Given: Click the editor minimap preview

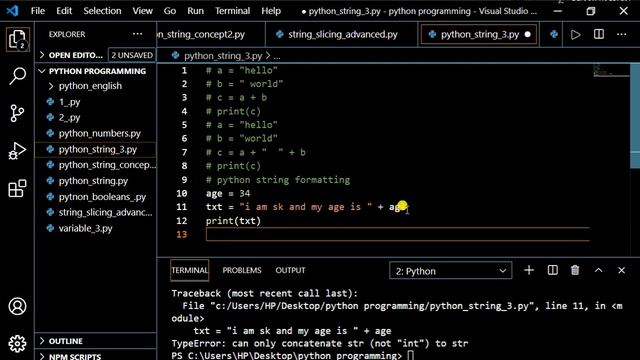Looking at the screenshot, I should click(x=611, y=70).
